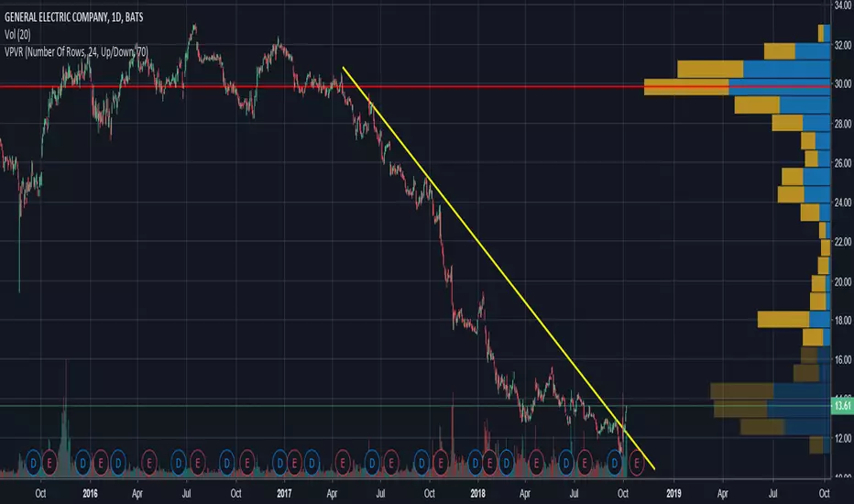Open the dividend D marker before Oct 2018

(x=615, y=464)
